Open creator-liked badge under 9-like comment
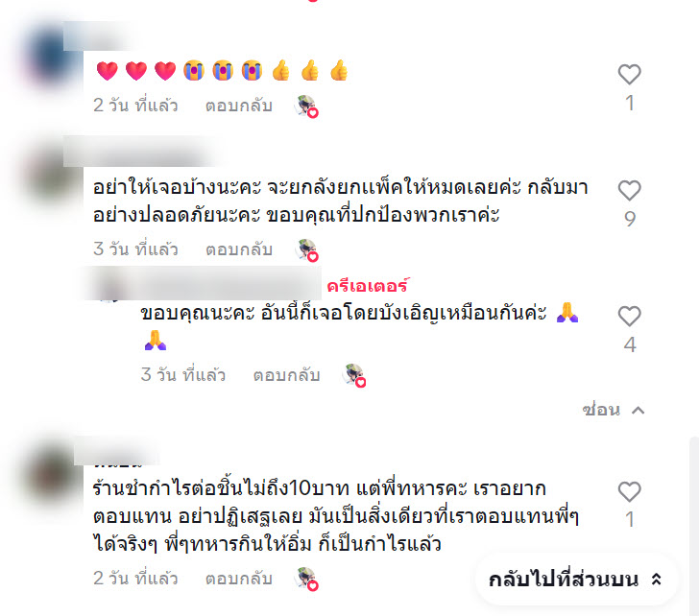Image resolution: width=699 pixels, height=616 pixels. (x=306, y=249)
